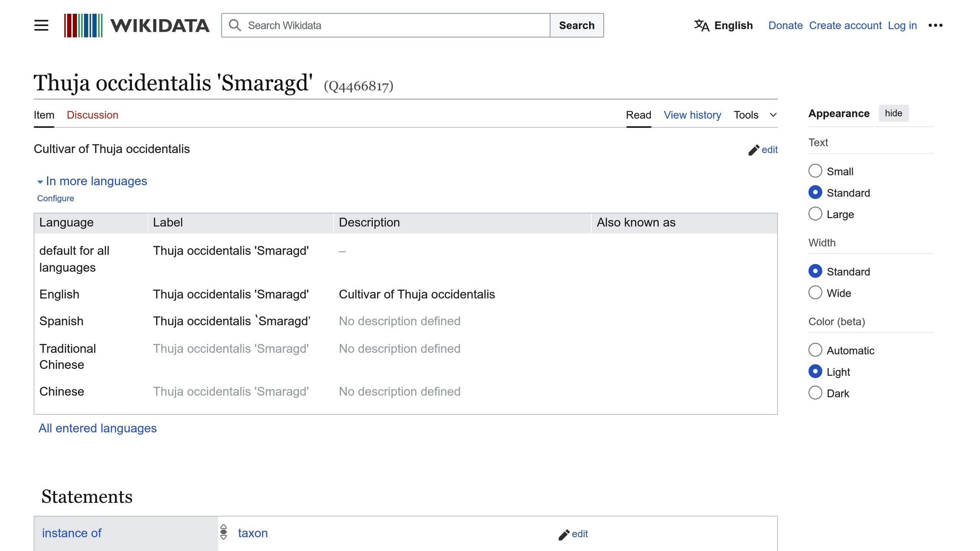
Task: Click the magnifier icon in search box
Action: [234, 25]
